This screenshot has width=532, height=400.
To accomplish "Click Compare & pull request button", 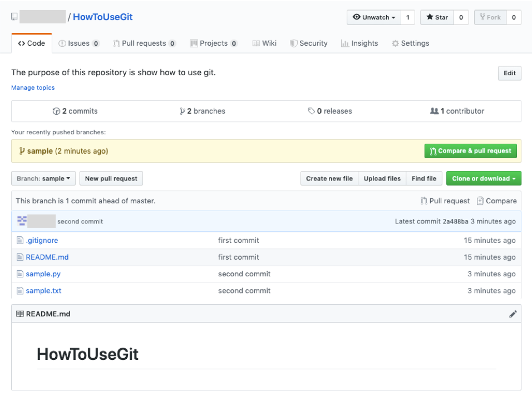I will click(x=471, y=151).
